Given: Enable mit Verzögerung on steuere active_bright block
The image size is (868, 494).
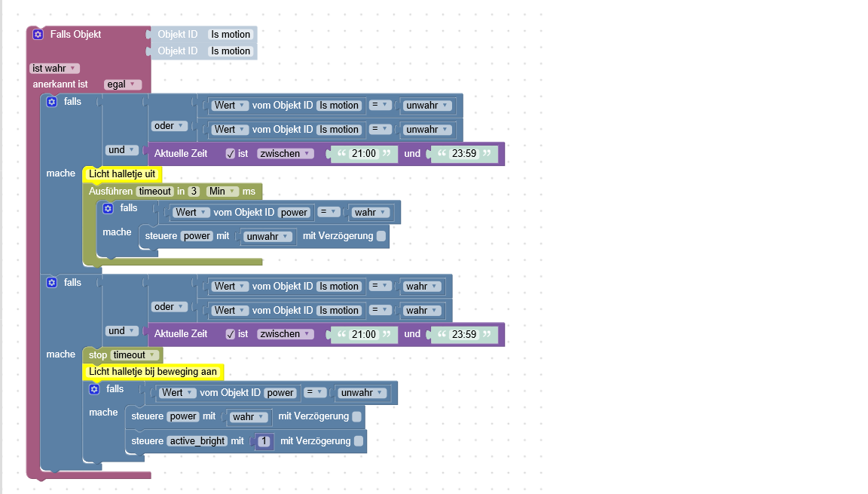Looking at the screenshot, I should tap(359, 441).
